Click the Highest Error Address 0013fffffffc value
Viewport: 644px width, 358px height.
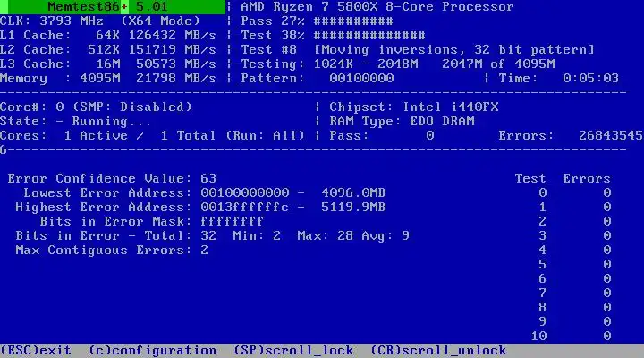point(245,207)
